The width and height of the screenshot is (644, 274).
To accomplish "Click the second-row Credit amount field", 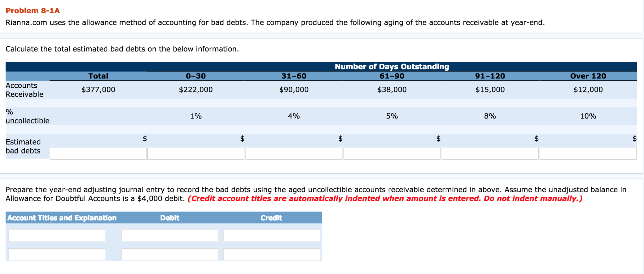I will pos(272,254).
